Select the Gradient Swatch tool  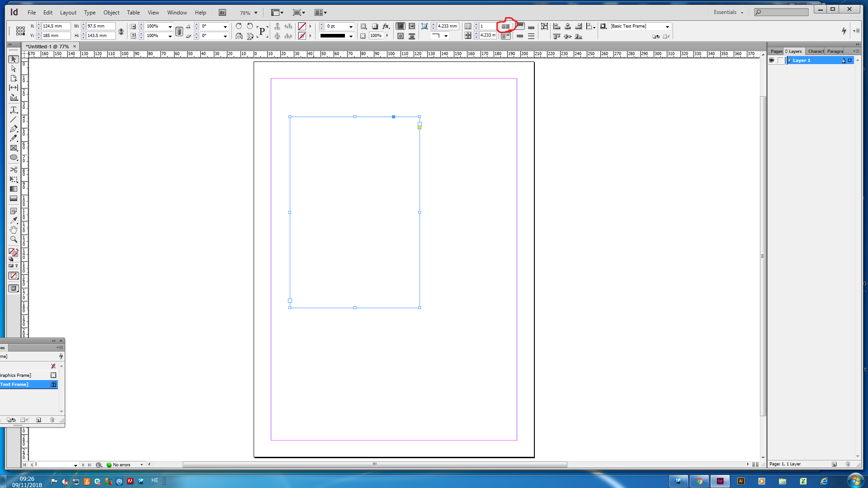tap(14, 189)
